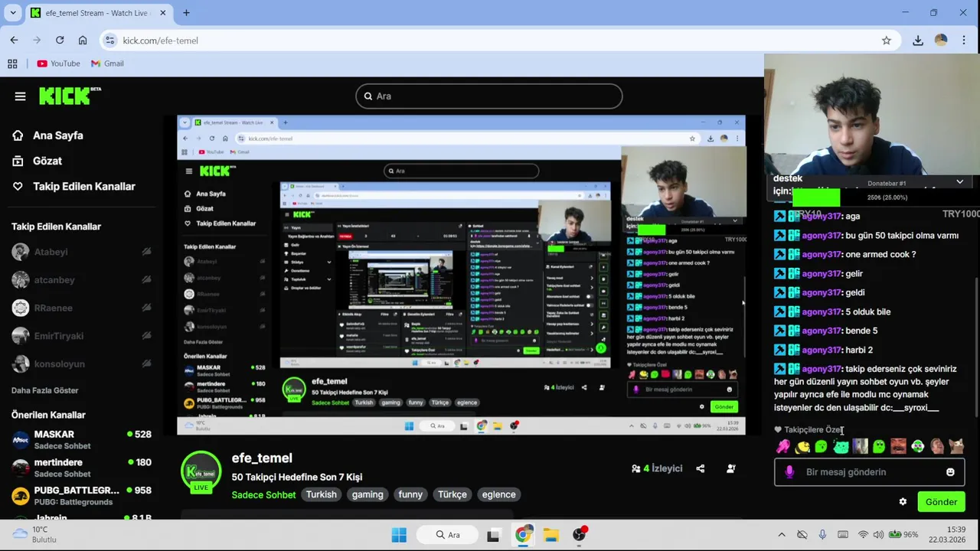
Task: View site information for kick.com
Action: [109, 41]
